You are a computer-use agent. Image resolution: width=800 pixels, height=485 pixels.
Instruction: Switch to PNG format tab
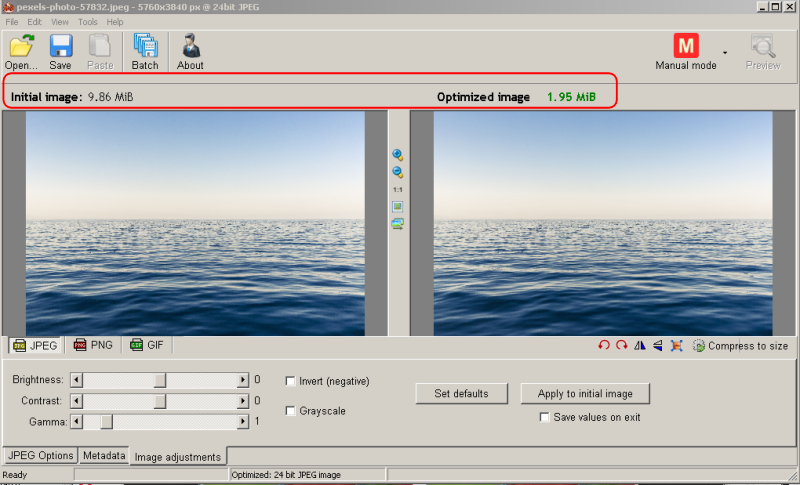93,345
